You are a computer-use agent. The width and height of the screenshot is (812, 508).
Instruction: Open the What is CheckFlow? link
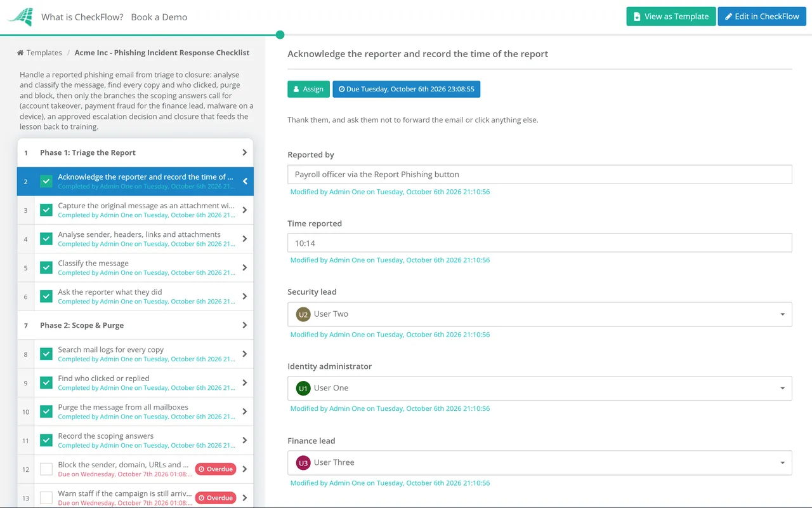[82, 17]
